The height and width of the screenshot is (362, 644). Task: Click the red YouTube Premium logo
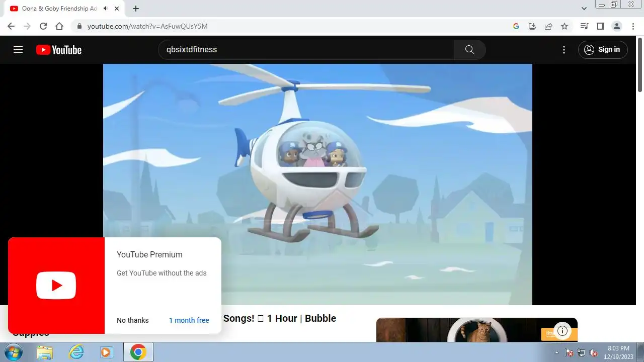click(x=56, y=286)
